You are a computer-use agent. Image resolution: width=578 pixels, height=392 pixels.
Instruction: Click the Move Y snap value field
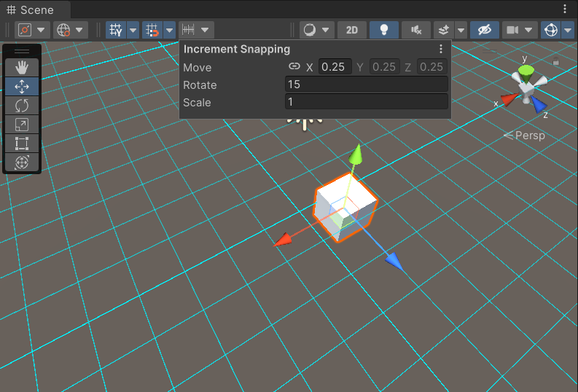pos(384,67)
